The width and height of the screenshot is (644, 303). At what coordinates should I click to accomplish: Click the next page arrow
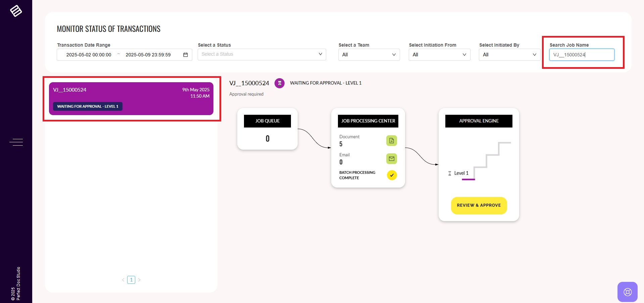[139, 280]
